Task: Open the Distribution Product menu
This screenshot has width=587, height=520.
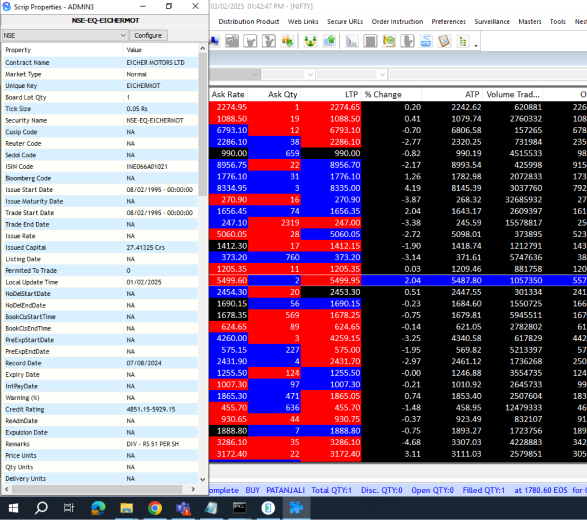Action: pyautogui.click(x=249, y=22)
